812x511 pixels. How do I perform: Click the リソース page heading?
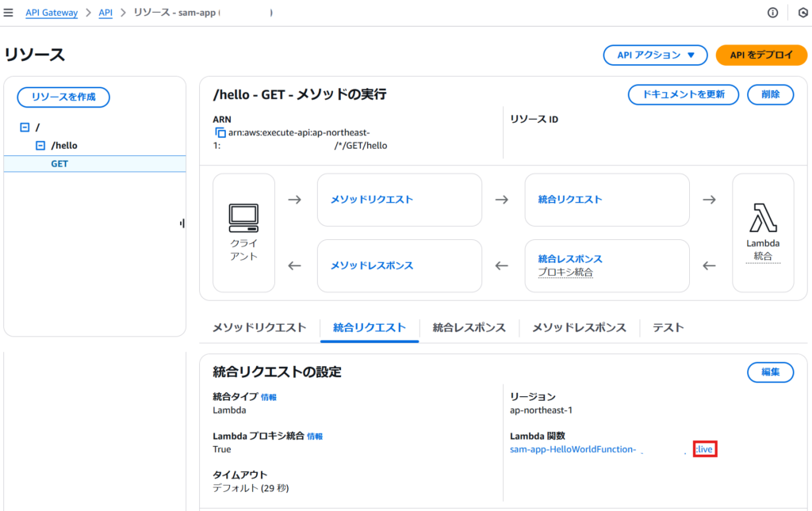(35, 55)
